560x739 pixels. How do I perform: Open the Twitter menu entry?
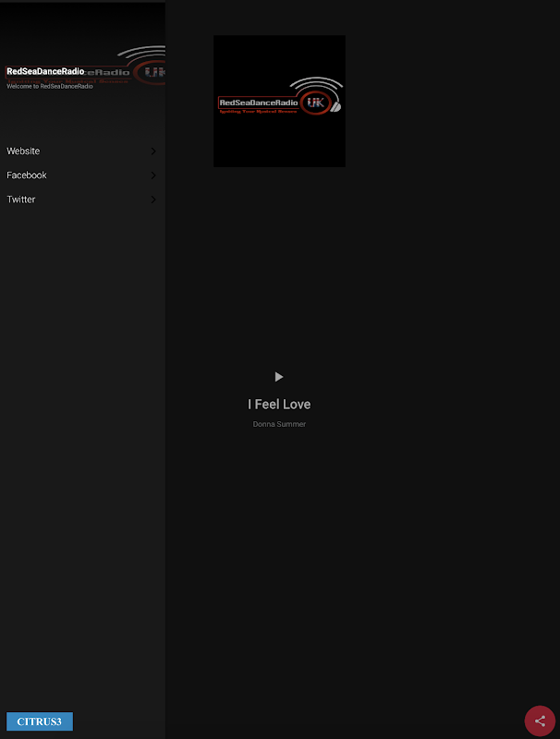[x=82, y=200]
